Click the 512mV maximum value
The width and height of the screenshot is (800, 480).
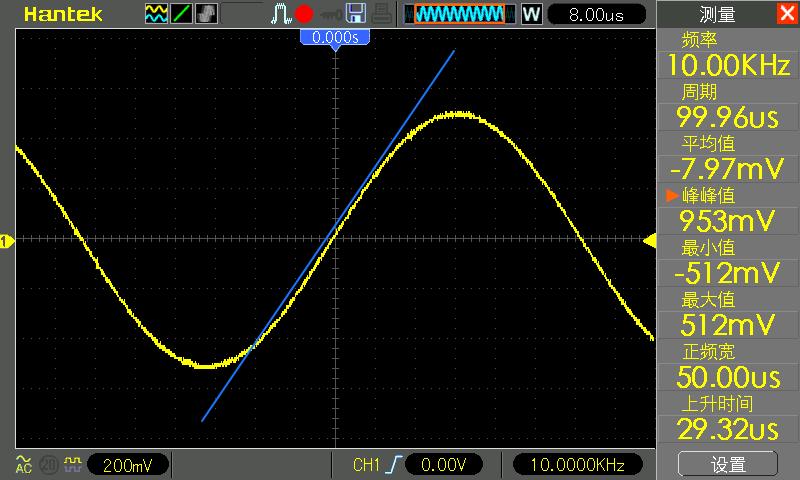tap(728, 325)
